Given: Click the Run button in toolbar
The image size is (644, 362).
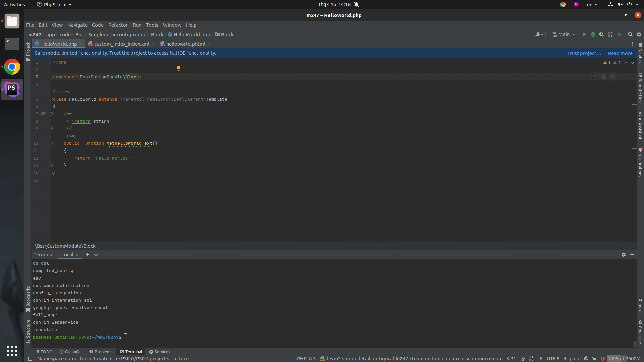Looking at the screenshot, I should tap(584, 35).
